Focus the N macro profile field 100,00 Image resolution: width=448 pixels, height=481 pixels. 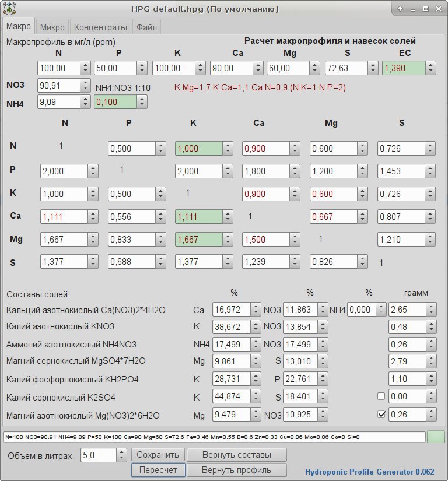59,68
